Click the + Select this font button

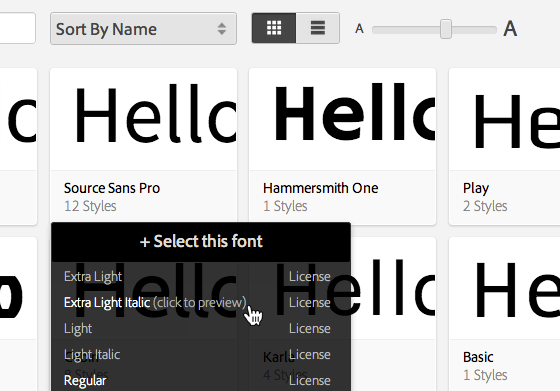(x=201, y=242)
